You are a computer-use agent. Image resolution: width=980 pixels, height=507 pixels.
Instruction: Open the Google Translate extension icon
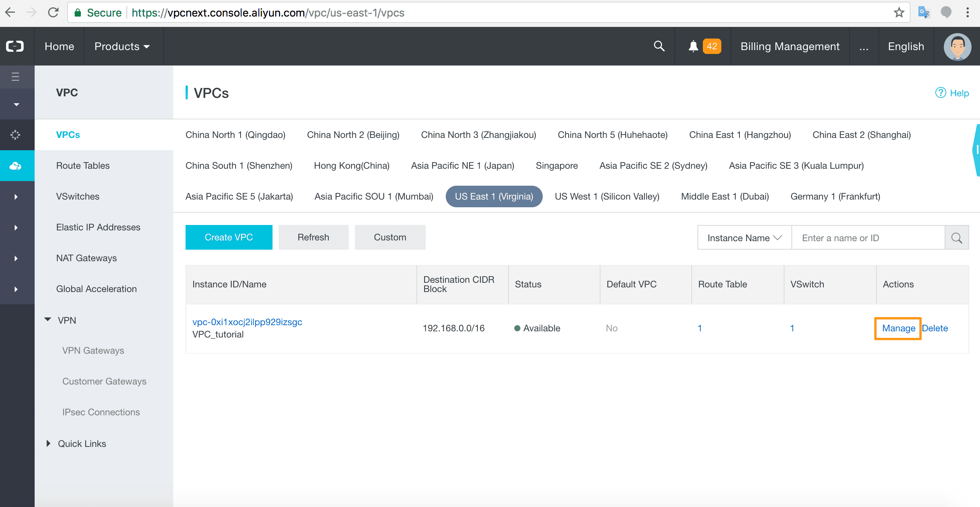click(x=924, y=13)
